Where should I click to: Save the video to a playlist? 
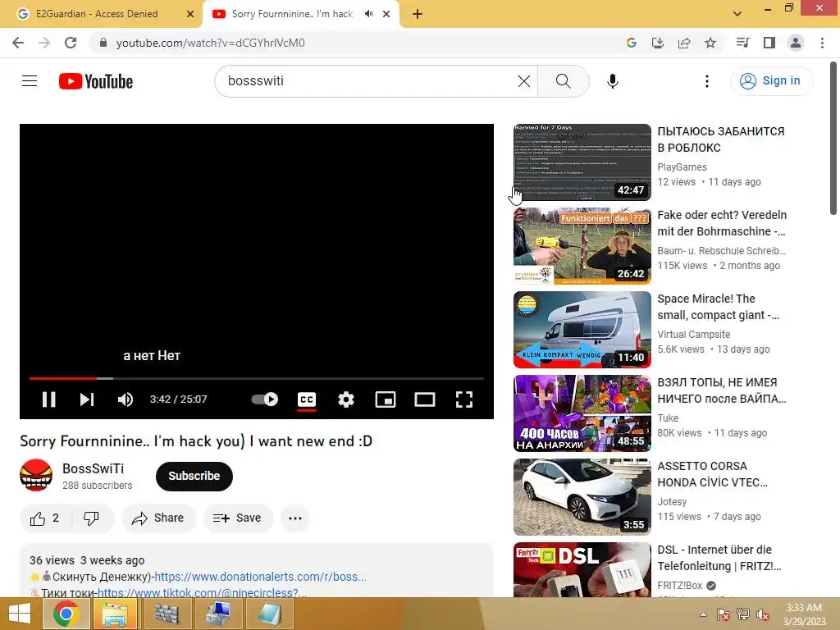[238, 518]
